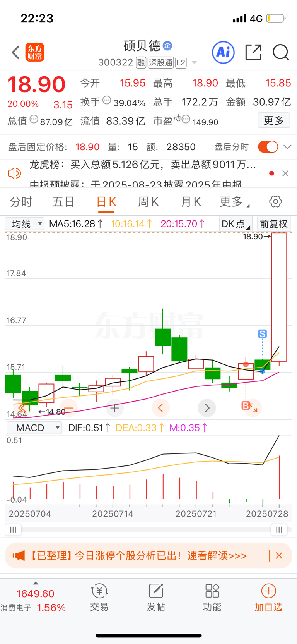This screenshot has width=297, height=644.
Task: Tap the megaphone icon in banner
Action: pyautogui.click(x=18, y=556)
